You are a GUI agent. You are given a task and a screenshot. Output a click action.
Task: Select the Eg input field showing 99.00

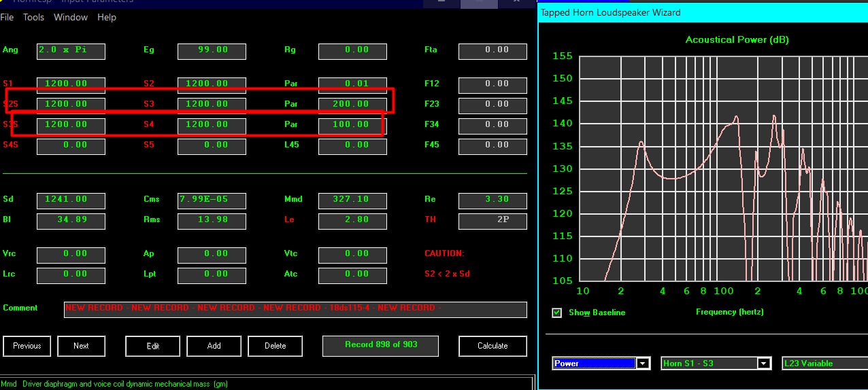pyautogui.click(x=212, y=51)
